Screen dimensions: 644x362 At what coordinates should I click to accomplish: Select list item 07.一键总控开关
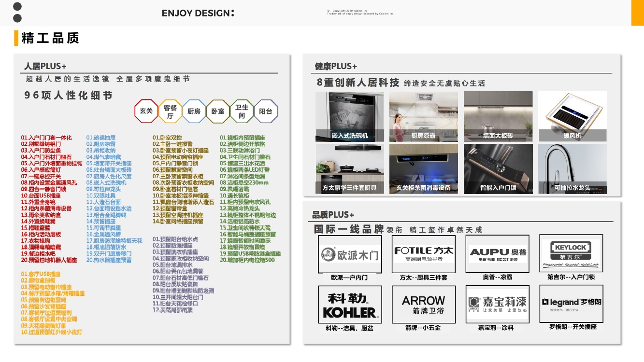coord(41,176)
